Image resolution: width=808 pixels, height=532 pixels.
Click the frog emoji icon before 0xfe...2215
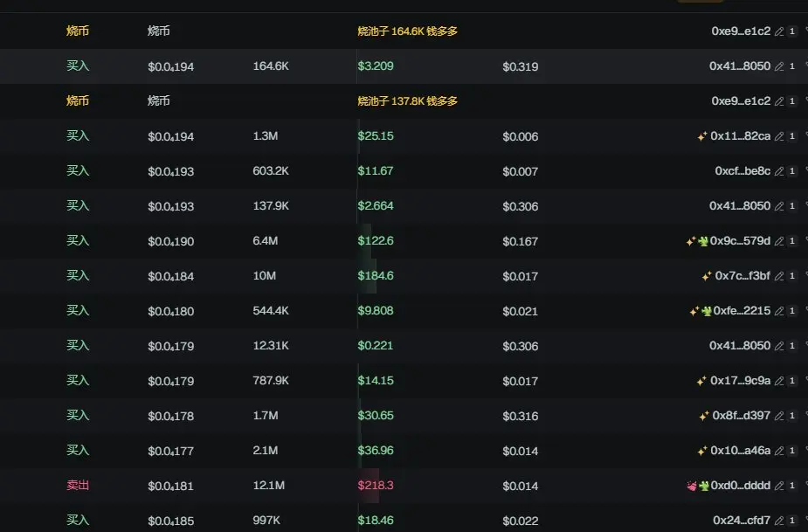pyautogui.click(x=706, y=311)
